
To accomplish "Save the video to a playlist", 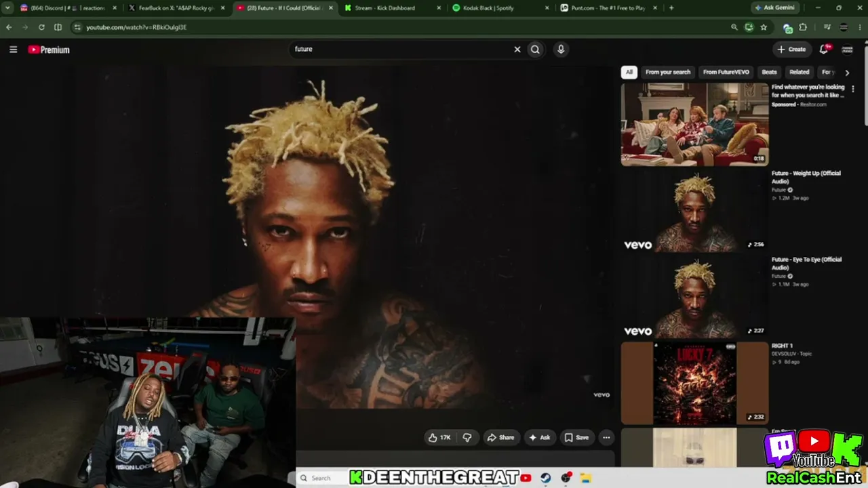I will click(576, 438).
